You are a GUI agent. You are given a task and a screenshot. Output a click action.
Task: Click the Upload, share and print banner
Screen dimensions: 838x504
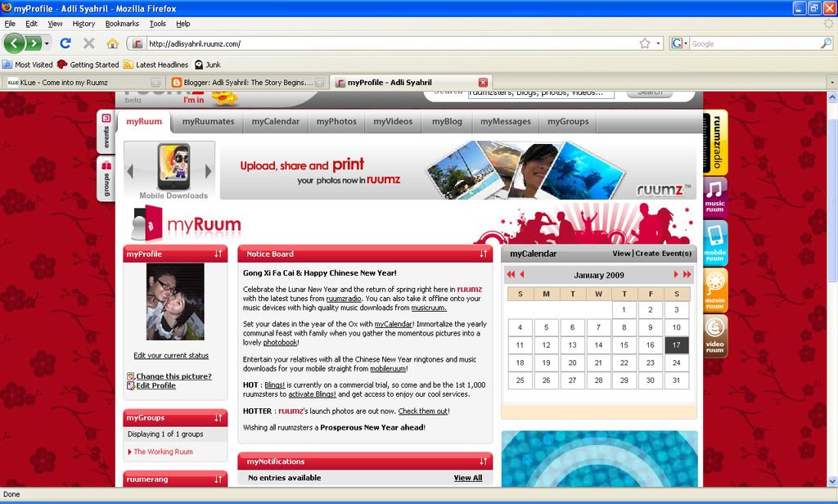458,170
